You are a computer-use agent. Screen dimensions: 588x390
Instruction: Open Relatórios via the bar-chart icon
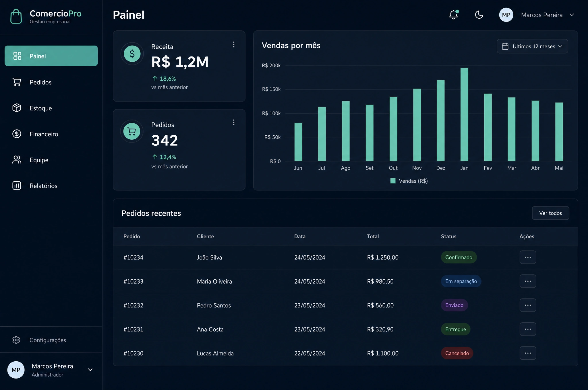click(17, 186)
